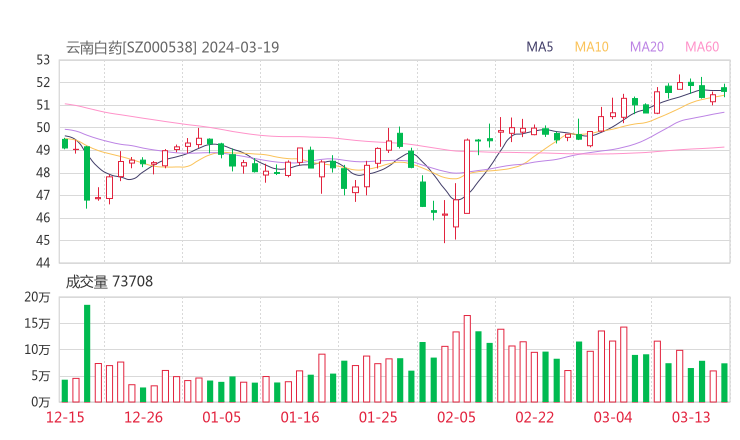Click the 01-16 date axis label
The image size is (740, 440).
(x=300, y=417)
